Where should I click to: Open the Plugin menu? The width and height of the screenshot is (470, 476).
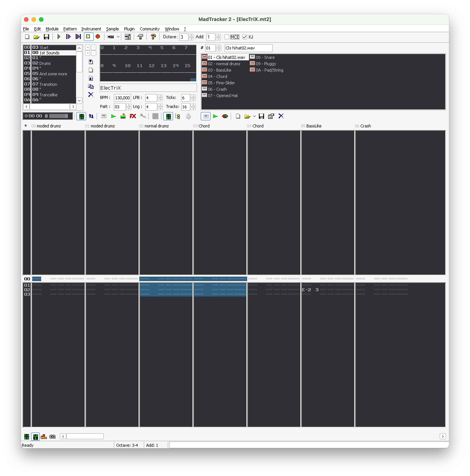pyautogui.click(x=129, y=29)
